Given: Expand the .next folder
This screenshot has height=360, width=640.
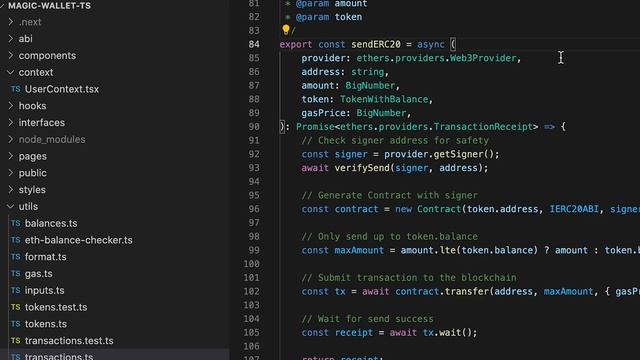Looking at the screenshot, I should [x=11, y=22].
